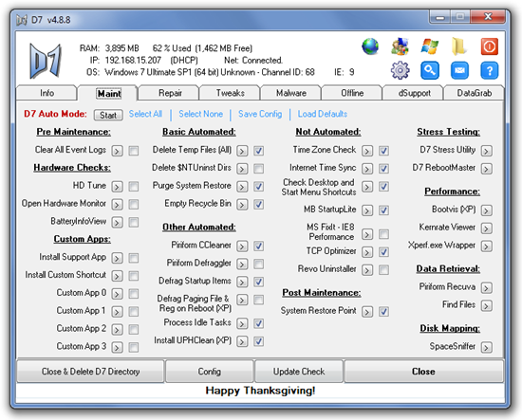Open the gear settings icon
The height and width of the screenshot is (420, 522).
400,70
